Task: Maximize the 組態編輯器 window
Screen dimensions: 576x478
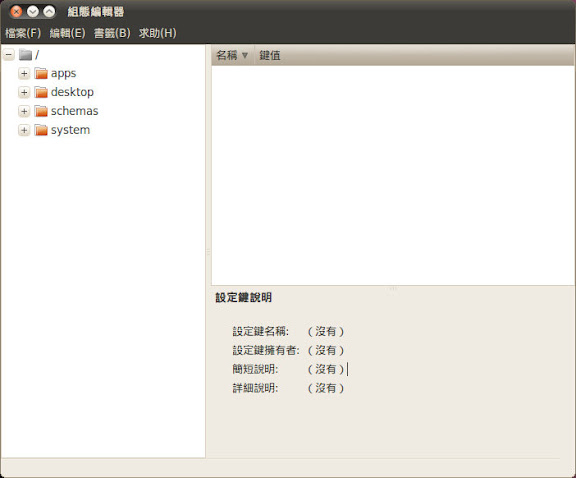Action: click(x=49, y=12)
